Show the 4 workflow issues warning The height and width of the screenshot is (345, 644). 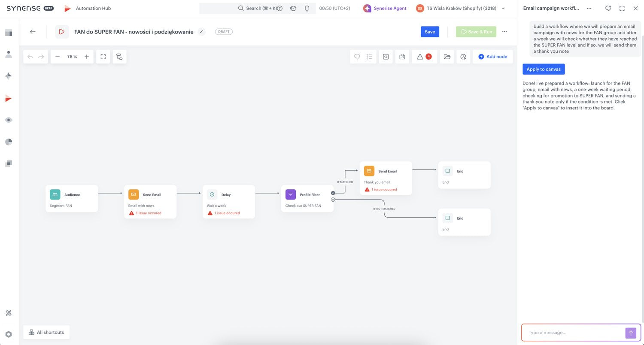pyautogui.click(x=424, y=57)
